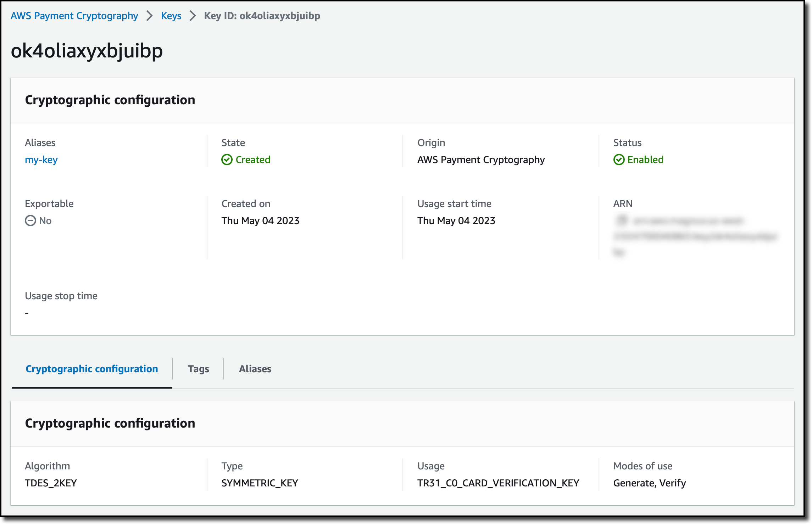Go to the Keys breadcrumb link
The image size is (812, 524).
(171, 16)
